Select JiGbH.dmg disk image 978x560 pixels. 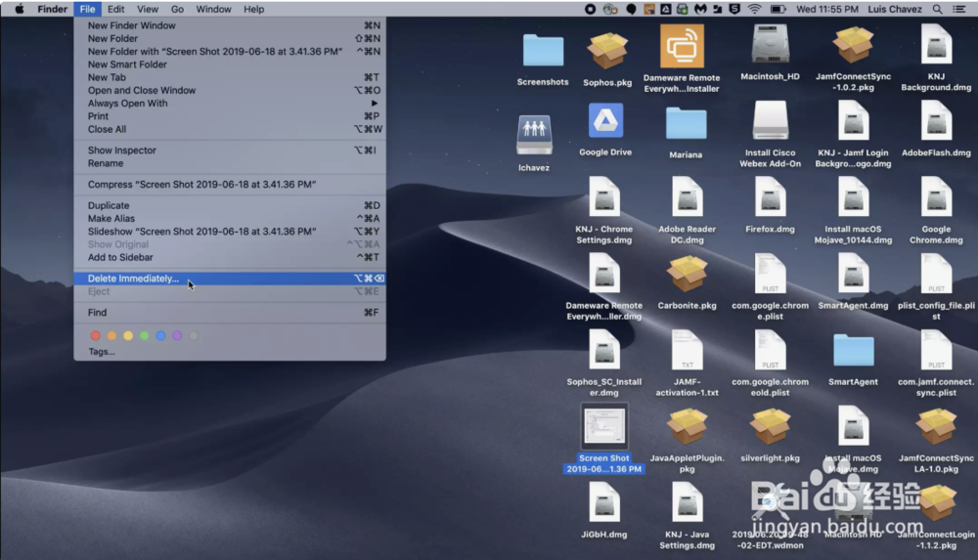[x=603, y=503]
